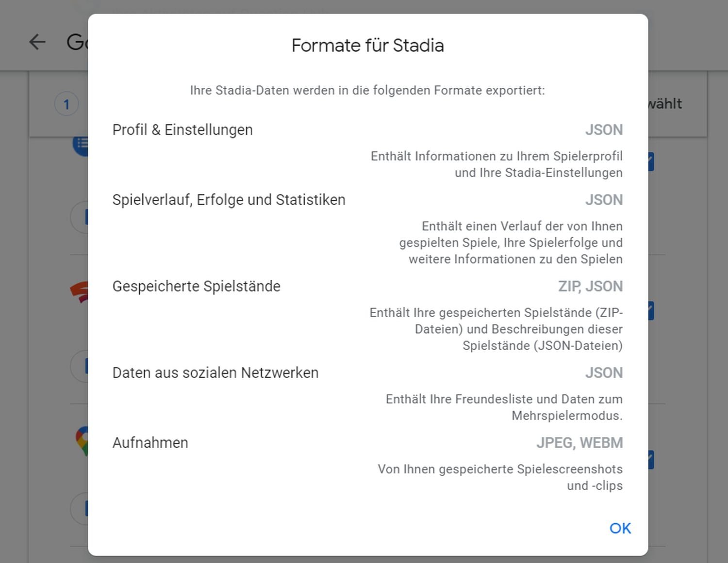Click the back arrow in the header

click(x=37, y=42)
